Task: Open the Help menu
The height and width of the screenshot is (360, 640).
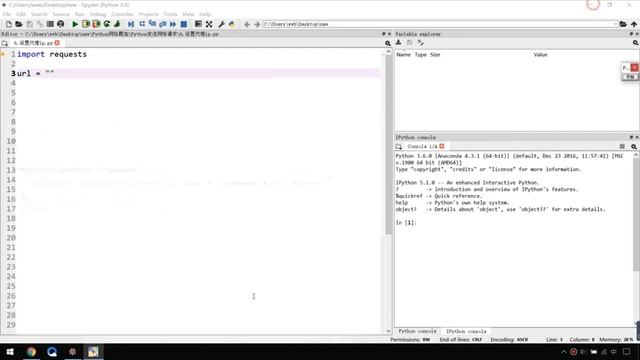Action: [205, 14]
